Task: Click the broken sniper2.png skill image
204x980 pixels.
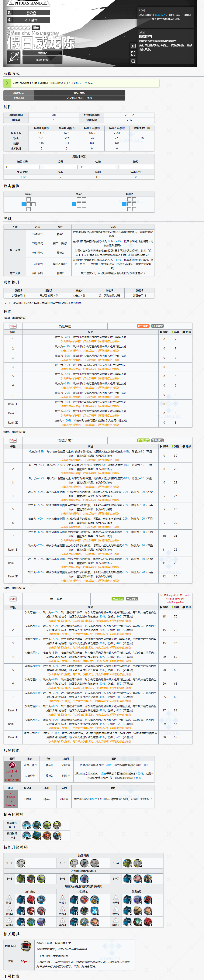Action: tap(12, 775)
